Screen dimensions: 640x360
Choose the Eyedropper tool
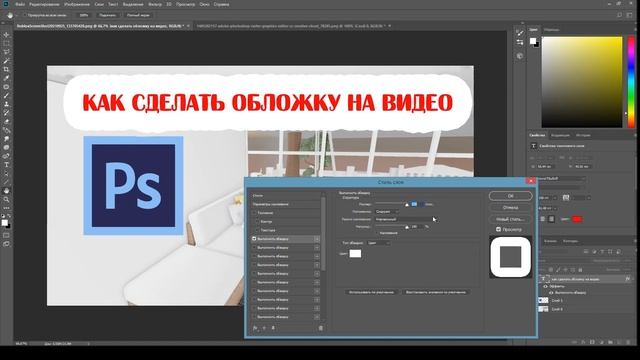pyautogui.click(x=6, y=78)
